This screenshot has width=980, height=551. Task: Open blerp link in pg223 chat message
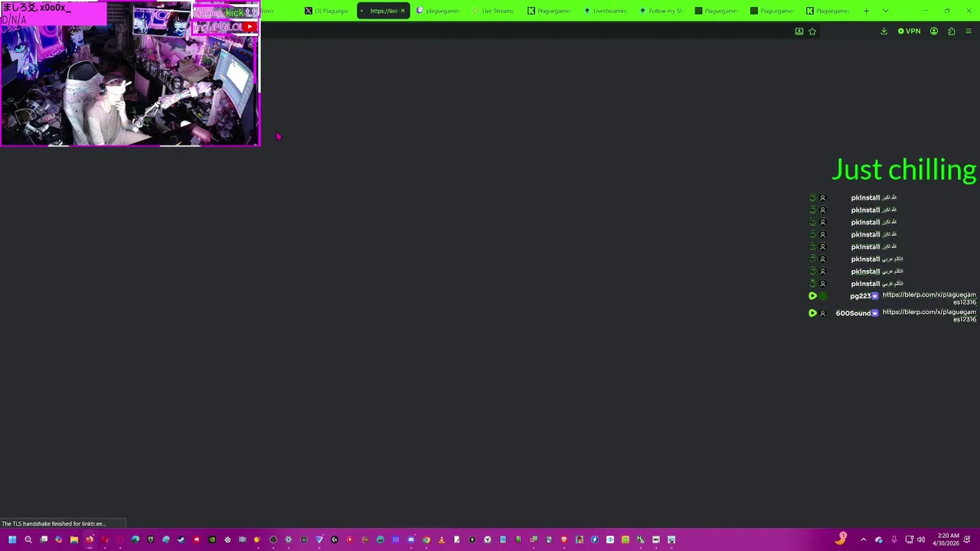click(x=929, y=298)
